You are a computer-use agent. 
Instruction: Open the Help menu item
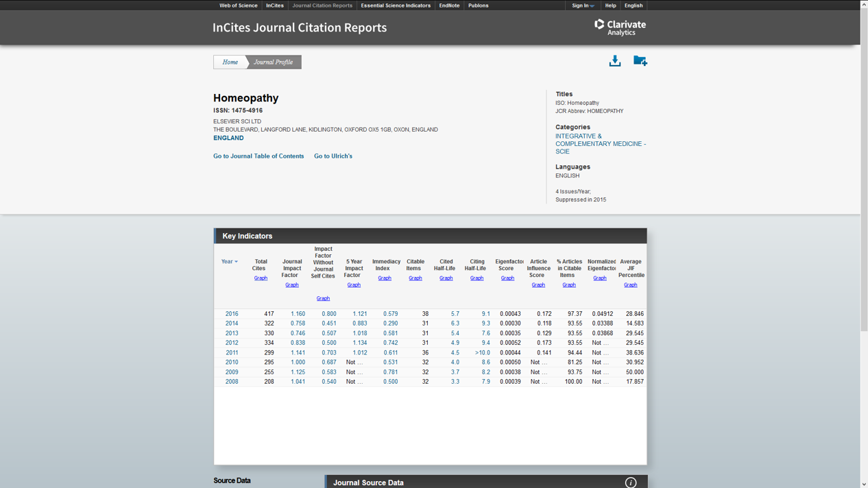coord(610,5)
